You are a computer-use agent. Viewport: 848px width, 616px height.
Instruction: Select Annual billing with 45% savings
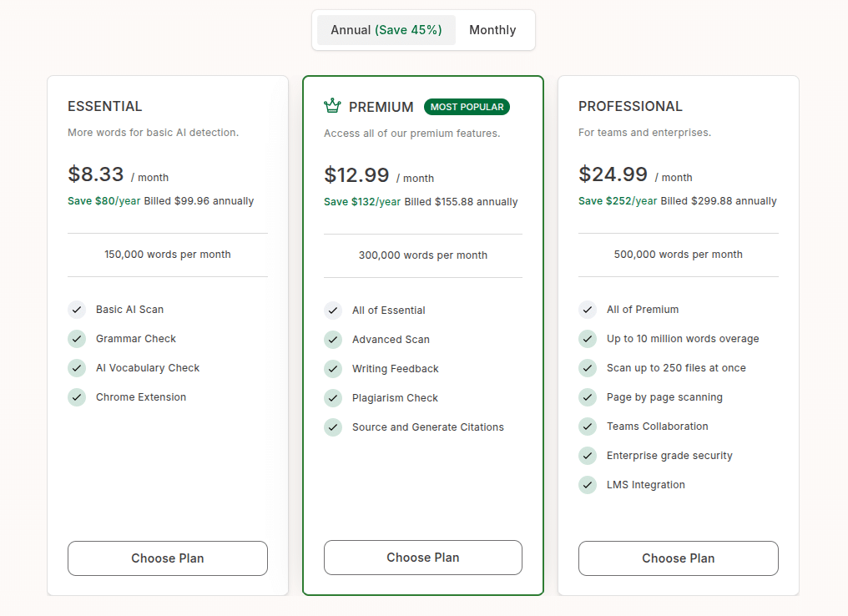pyautogui.click(x=386, y=29)
